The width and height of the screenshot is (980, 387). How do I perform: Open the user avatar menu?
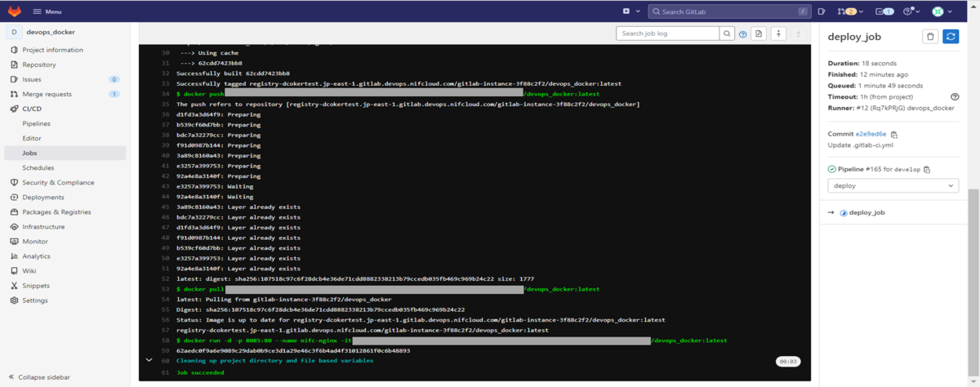pos(942,11)
